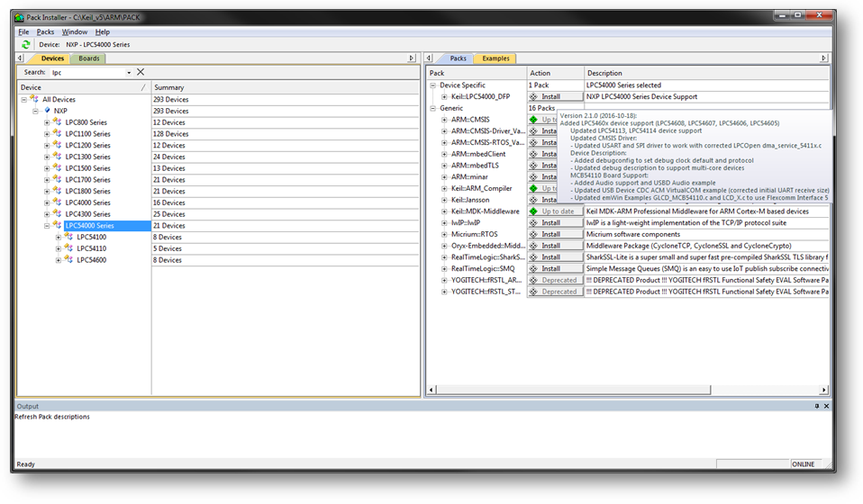Install the Keil::LPC54000_DFP pack
This screenshot has height=504, width=863.
555,96
